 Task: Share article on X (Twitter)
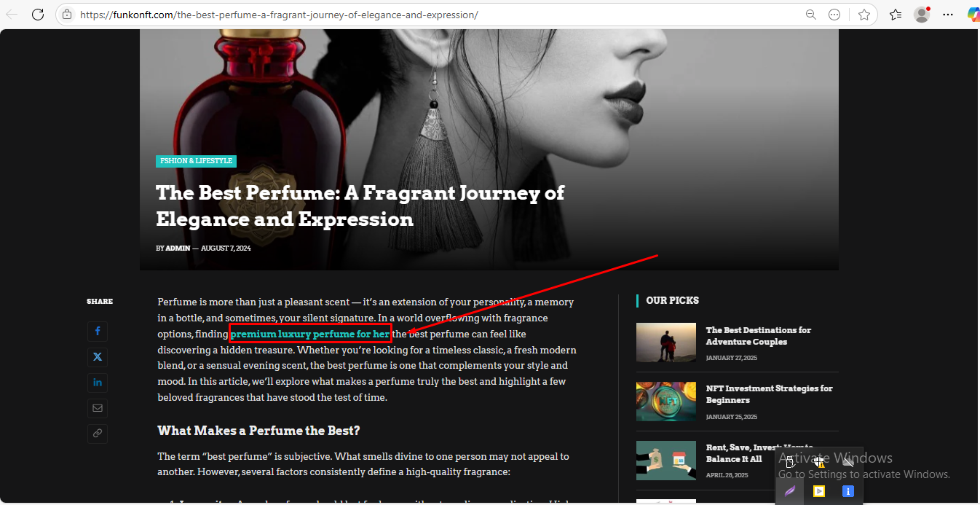tap(98, 357)
